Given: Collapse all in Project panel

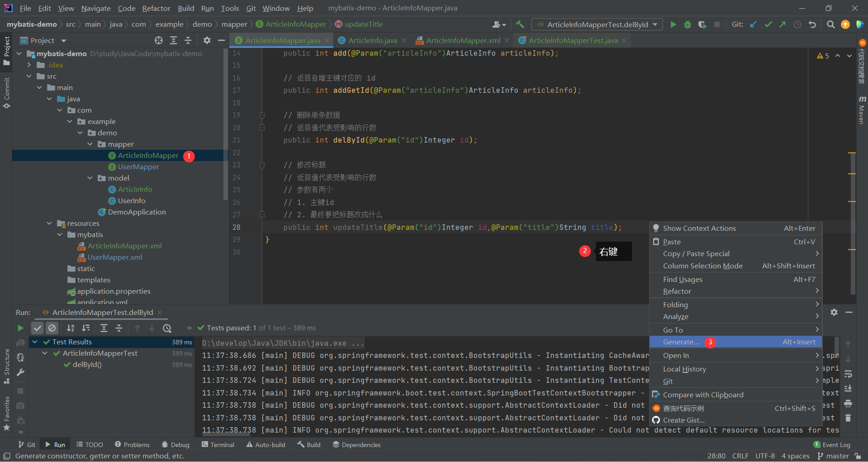Looking at the screenshot, I should pyautogui.click(x=188, y=40).
